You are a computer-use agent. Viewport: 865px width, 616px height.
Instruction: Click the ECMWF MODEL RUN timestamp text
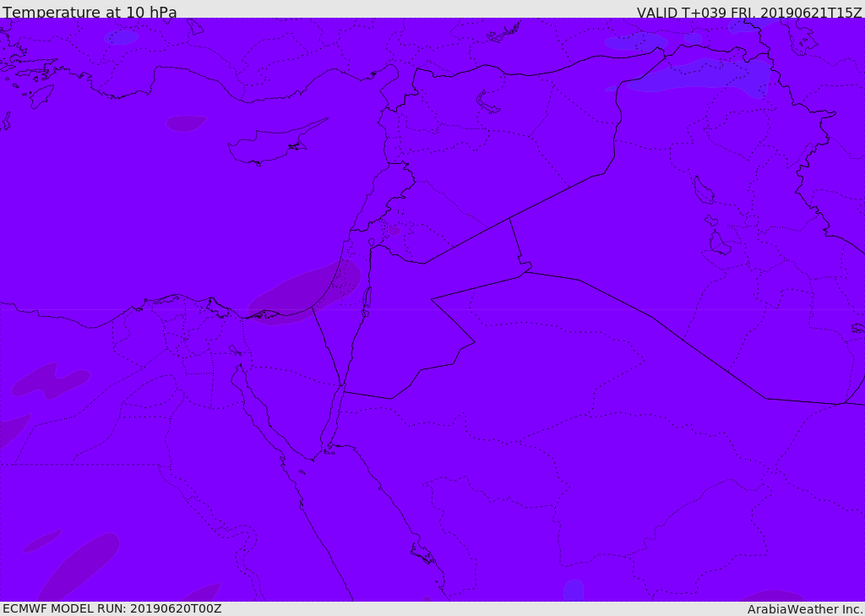tap(112, 608)
